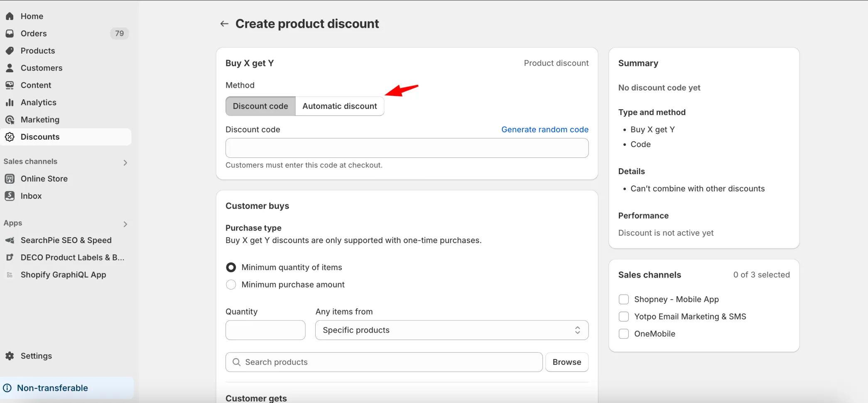Open Customers in the sidebar

point(66,68)
